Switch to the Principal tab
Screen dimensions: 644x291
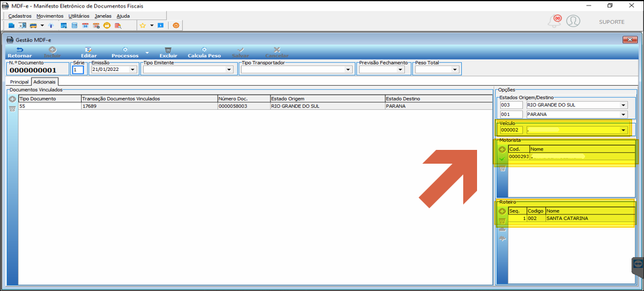tap(19, 82)
